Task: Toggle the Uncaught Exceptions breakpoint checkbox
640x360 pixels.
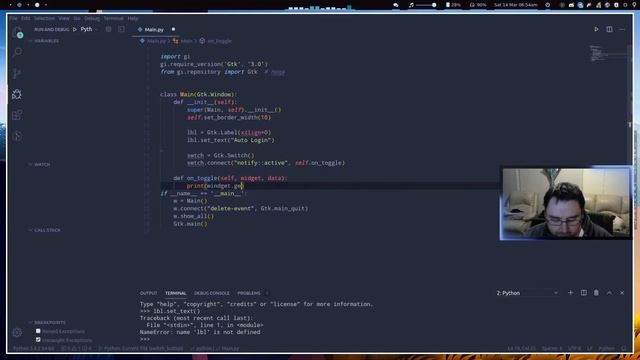Action: click(x=38, y=340)
